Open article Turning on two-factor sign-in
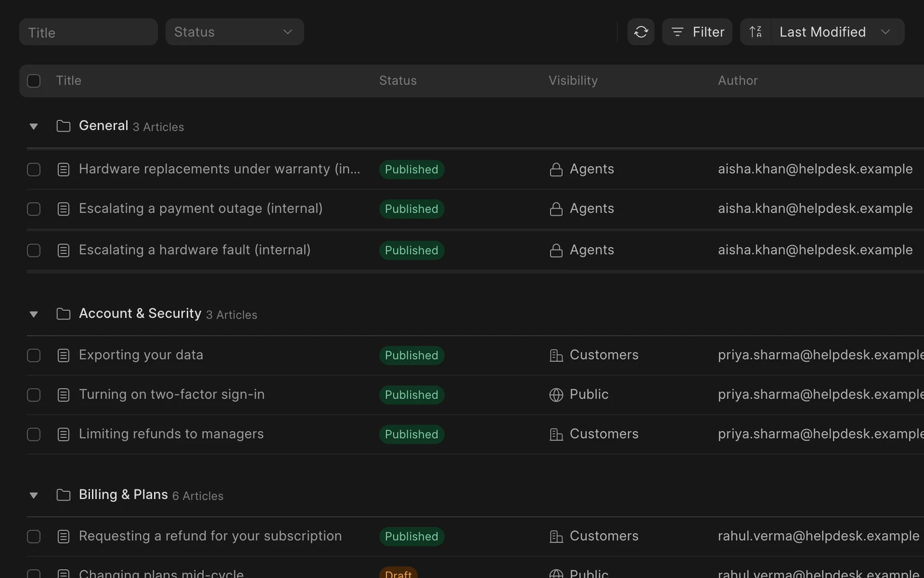 point(171,395)
